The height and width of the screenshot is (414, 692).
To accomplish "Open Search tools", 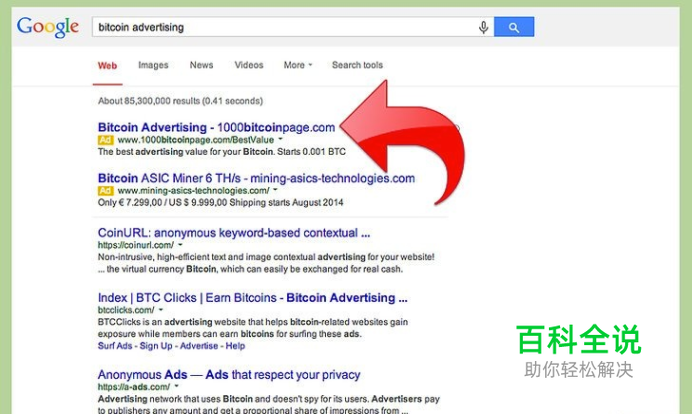I will click(357, 65).
